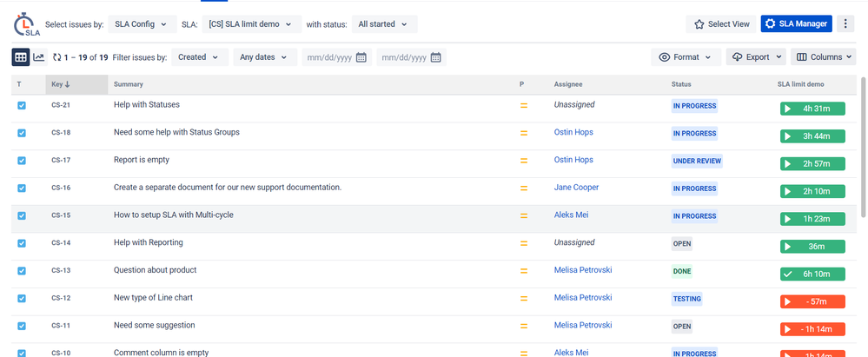Open the All started status dropdown
The width and height of the screenshot is (868, 357).
coord(384,24)
